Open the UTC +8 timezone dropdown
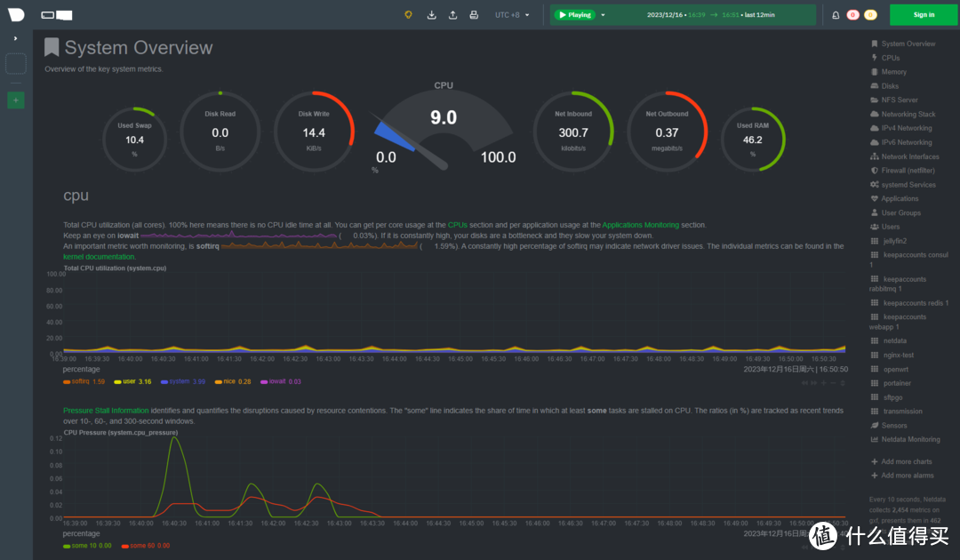 pyautogui.click(x=512, y=15)
